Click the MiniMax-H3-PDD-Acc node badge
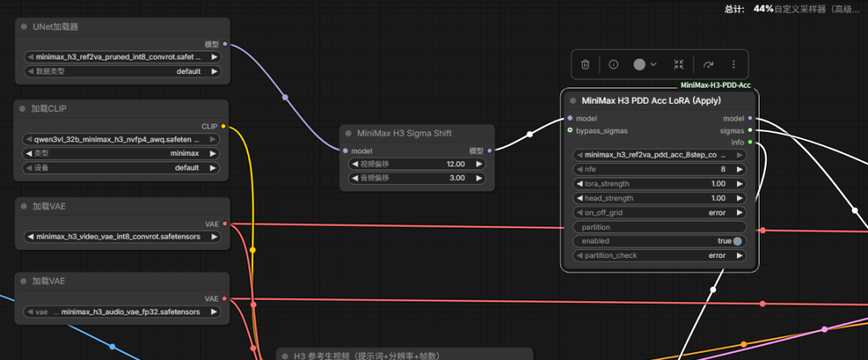The width and height of the screenshot is (868, 360). click(715, 85)
